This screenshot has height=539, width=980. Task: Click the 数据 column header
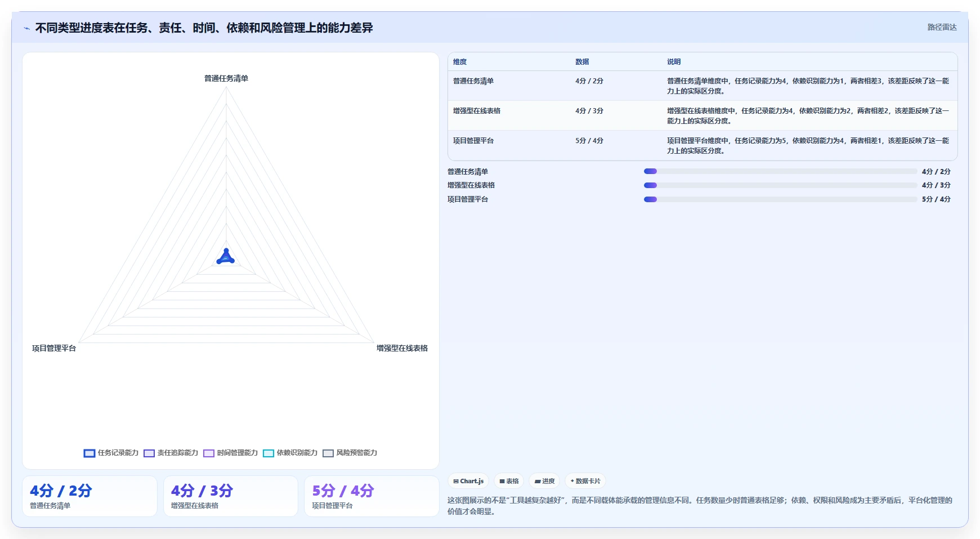582,62
